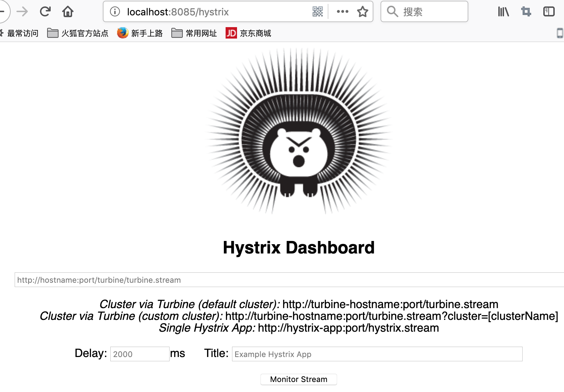Go to the browser home page
This screenshot has height=392, width=564.
click(x=68, y=12)
